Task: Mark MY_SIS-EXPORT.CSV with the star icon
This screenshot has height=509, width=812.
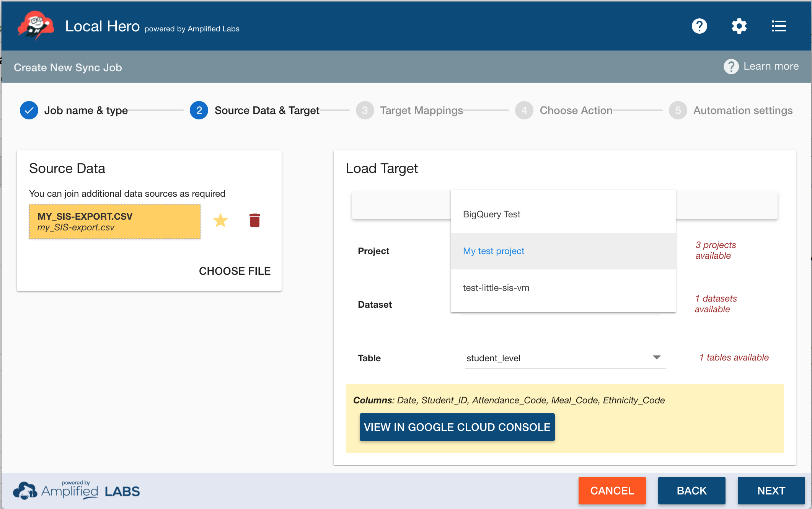Action: tap(220, 220)
